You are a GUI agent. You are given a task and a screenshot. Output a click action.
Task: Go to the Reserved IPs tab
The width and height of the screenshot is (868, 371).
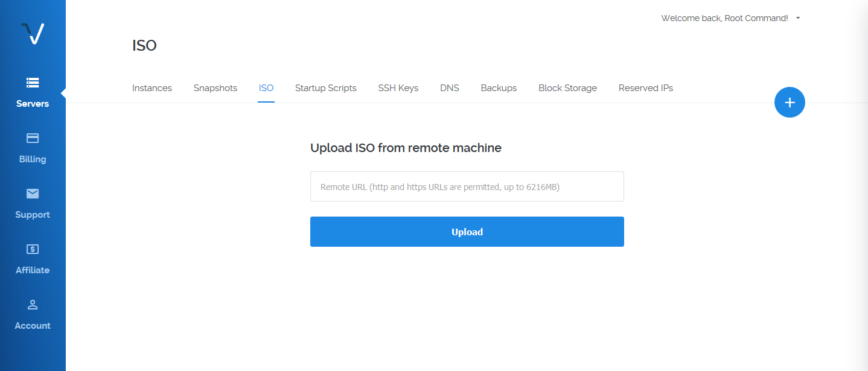(646, 88)
